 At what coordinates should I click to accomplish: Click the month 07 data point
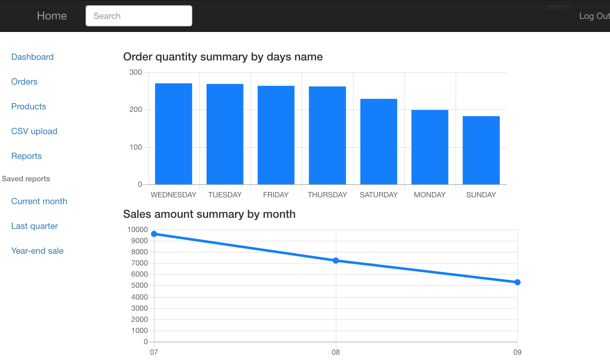click(x=154, y=234)
